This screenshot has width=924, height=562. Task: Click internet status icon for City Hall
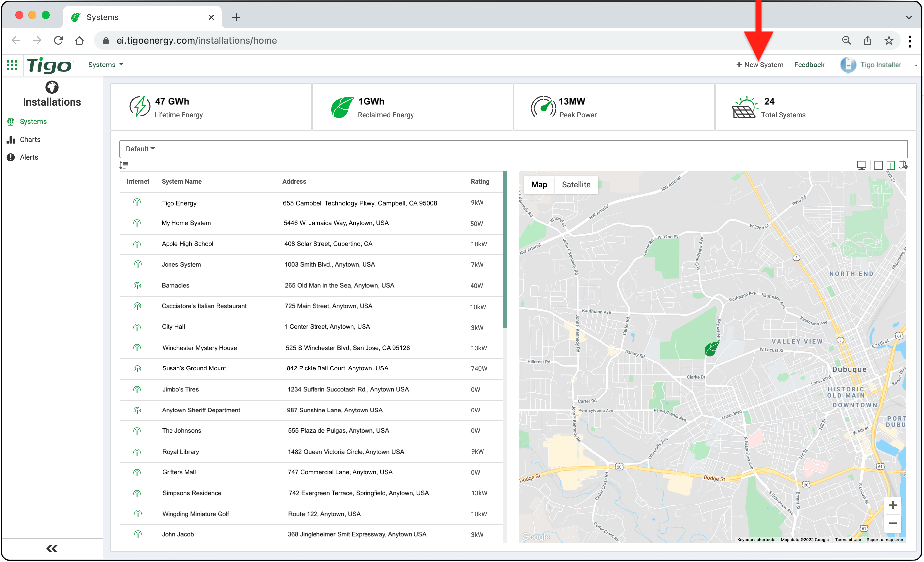click(137, 327)
